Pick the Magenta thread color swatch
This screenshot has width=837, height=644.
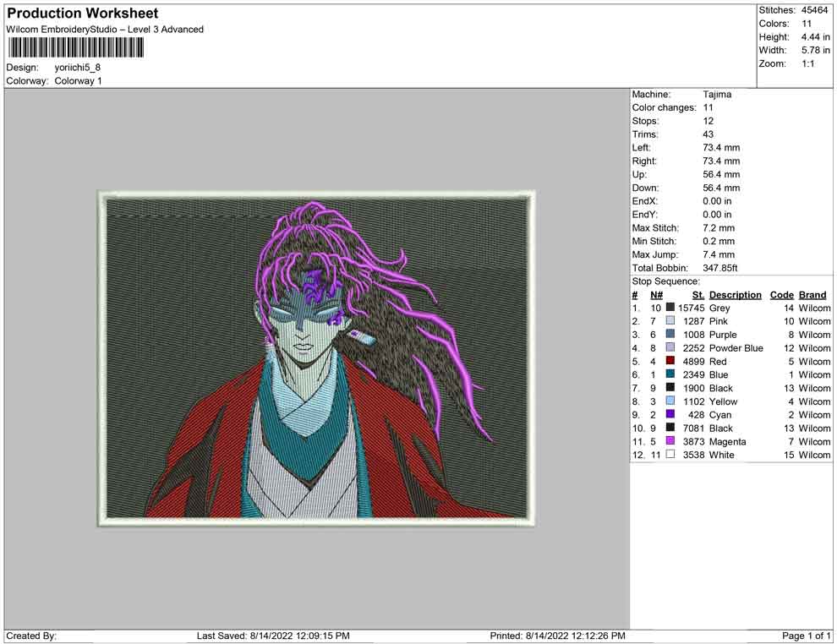[x=670, y=441]
